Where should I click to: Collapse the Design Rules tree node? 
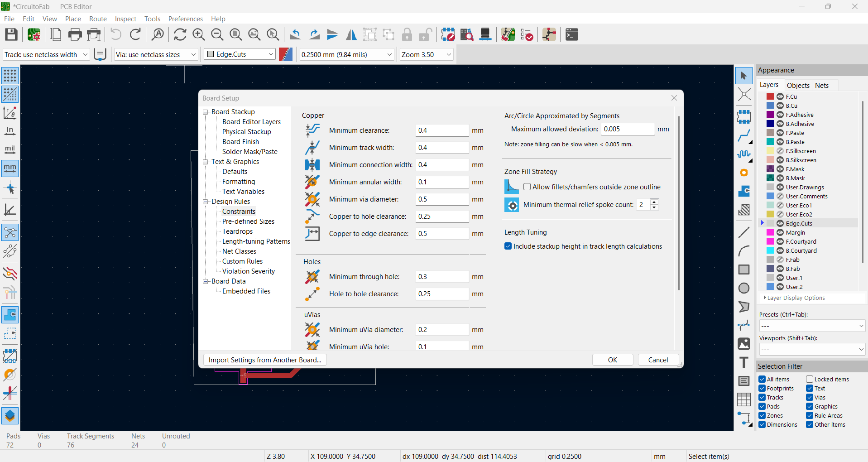[206, 202]
